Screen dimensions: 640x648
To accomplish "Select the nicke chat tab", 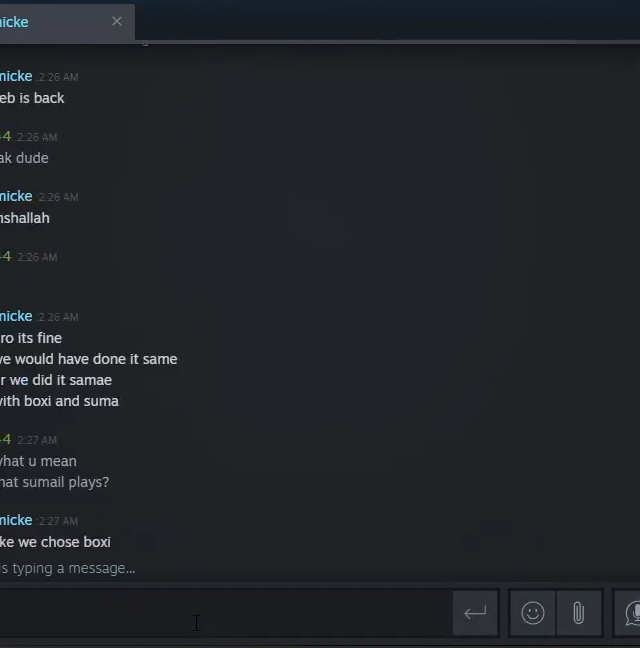I will (x=54, y=22).
